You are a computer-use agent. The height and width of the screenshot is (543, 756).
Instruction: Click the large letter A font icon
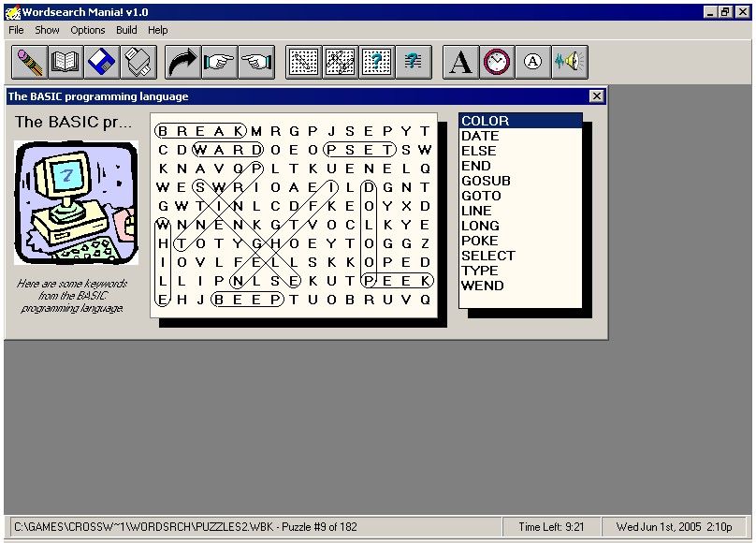click(x=459, y=63)
